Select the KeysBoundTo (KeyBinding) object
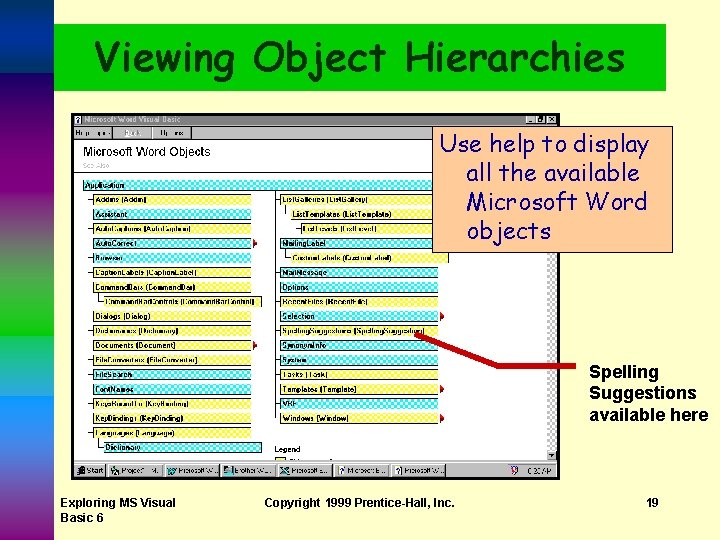This screenshot has width=720, height=540. (172, 404)
